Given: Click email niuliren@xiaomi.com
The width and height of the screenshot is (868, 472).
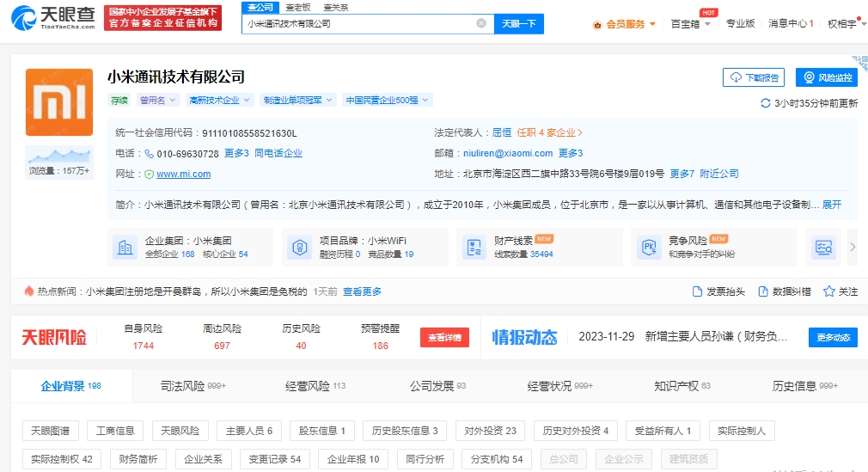Looking at the screenshot, I should pos(508,153).
